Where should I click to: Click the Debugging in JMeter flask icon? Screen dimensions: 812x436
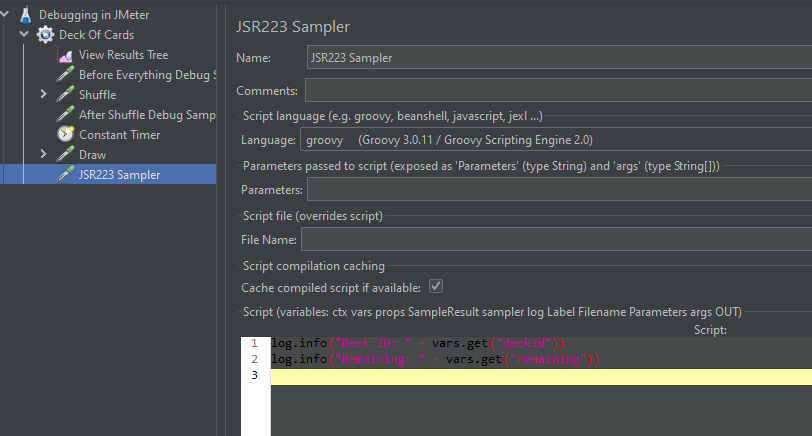coord(25,15)
